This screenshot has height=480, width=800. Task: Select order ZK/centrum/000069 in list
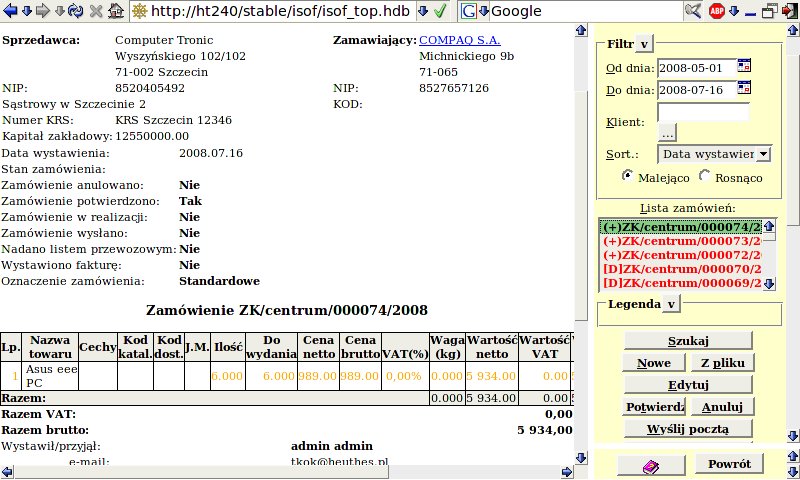(x=681, y=283)
